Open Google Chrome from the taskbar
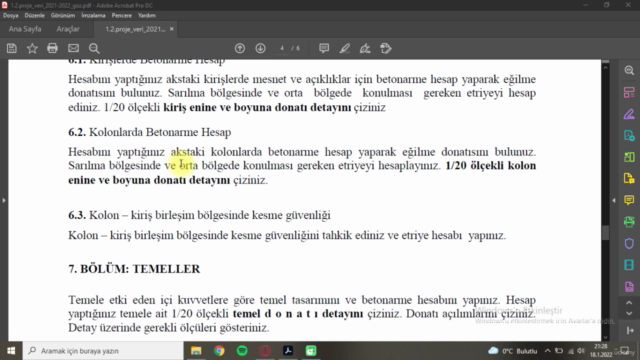 pos(219,351)
